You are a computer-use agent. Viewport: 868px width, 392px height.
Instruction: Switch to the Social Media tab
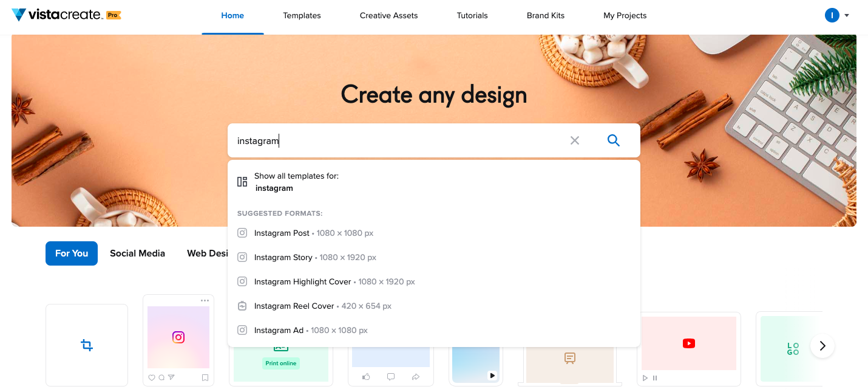click(137, 253)
